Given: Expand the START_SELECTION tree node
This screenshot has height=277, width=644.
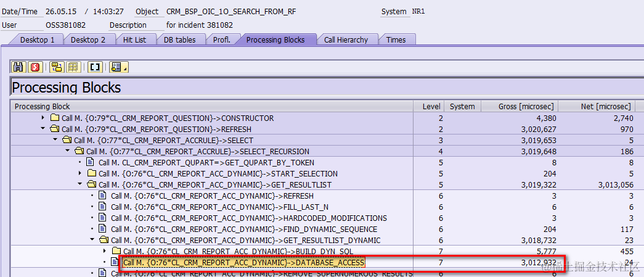Looking at the screenshot, I should (81, 174).
